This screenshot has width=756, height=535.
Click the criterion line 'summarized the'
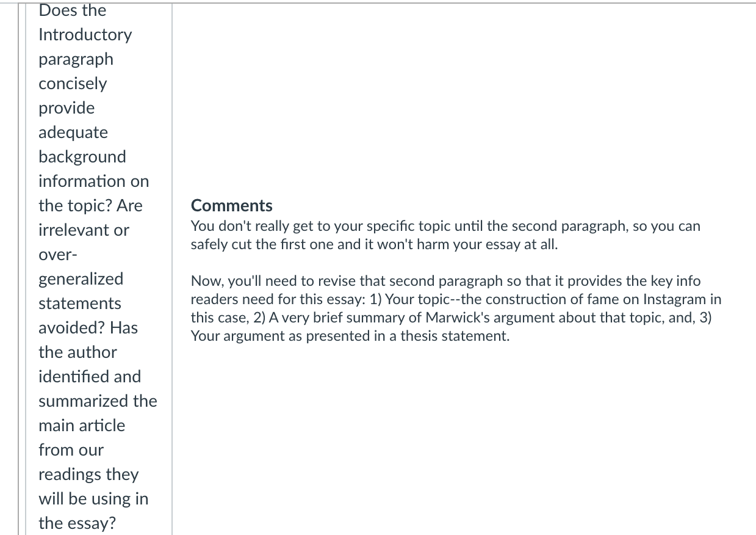pos(98,401)
